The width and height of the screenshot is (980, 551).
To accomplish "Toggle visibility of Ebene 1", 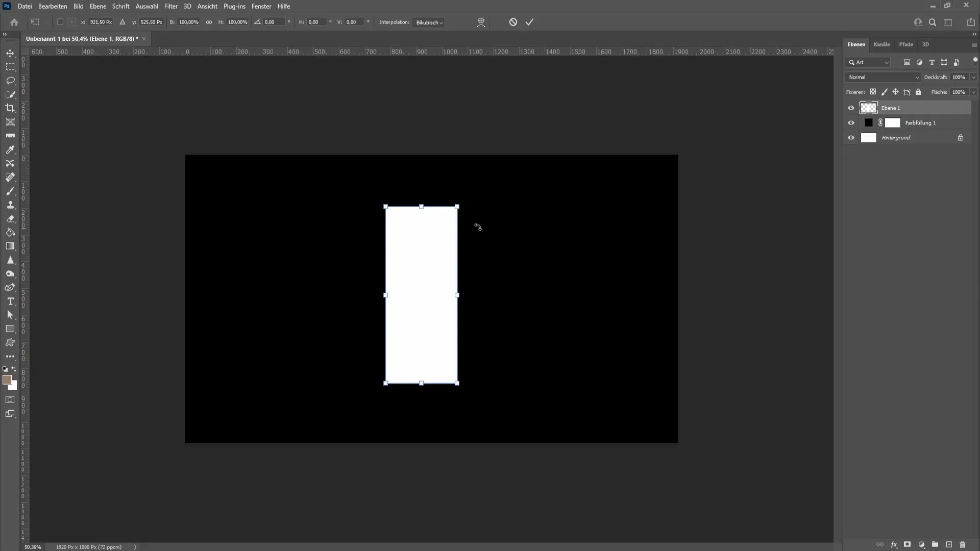I will [851, 108].
